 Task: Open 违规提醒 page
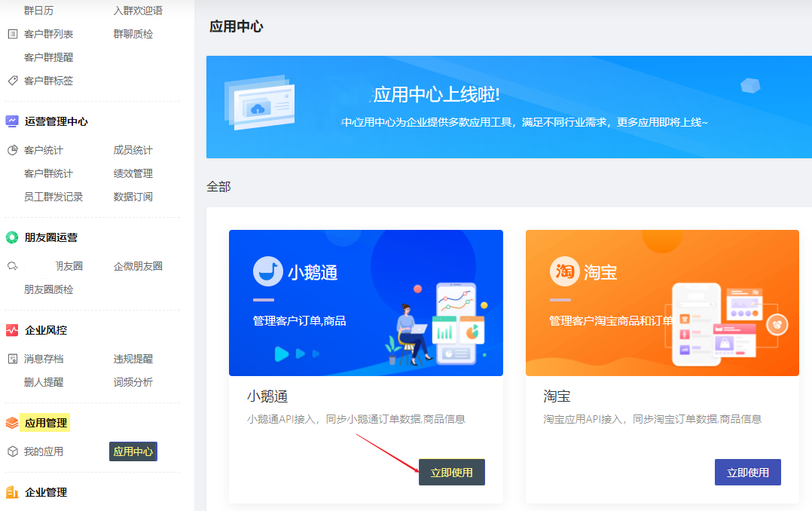133,359
